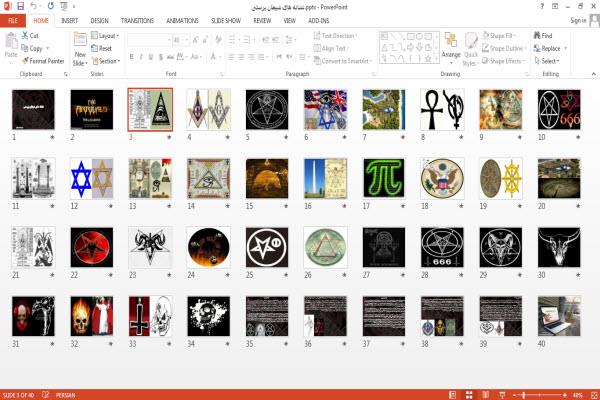Screen dimensions: 600x400
Task: Open the Layout dropdown
Action: click(x=105, y=36)
